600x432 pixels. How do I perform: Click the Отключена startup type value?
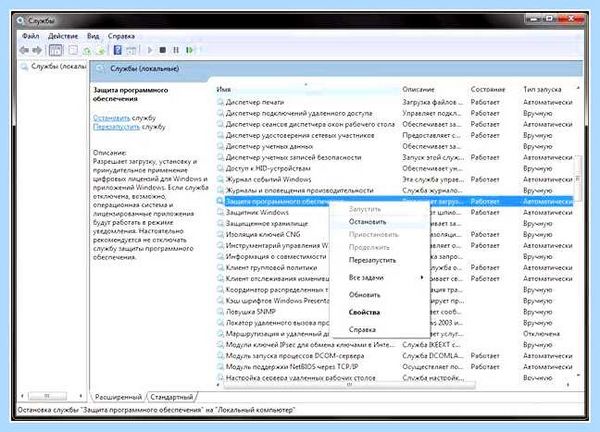[541, 334]
